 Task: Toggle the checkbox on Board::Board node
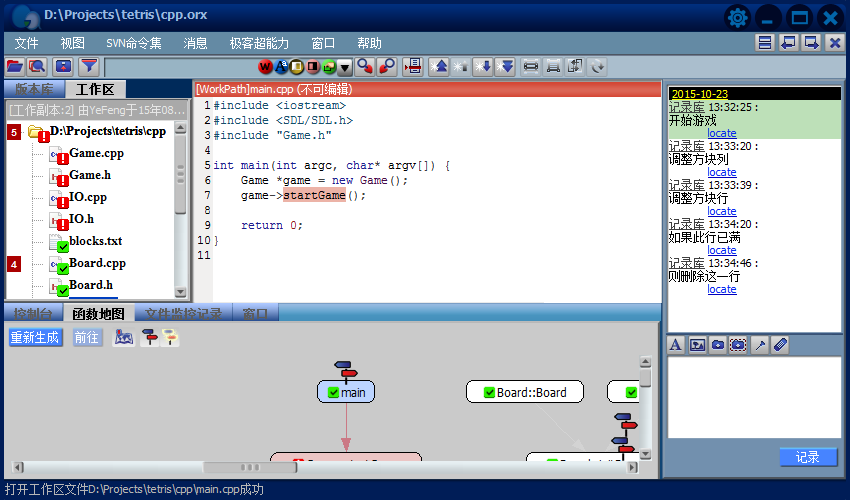click(x=489, y=393)
